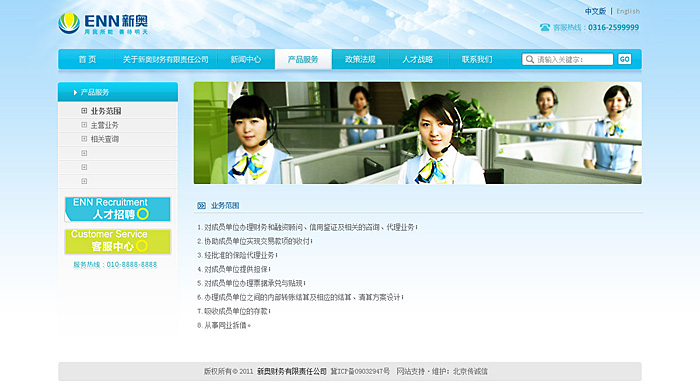Expand the 相关查询 plus icon
700x387 pixels.
[x=84, y=139]
